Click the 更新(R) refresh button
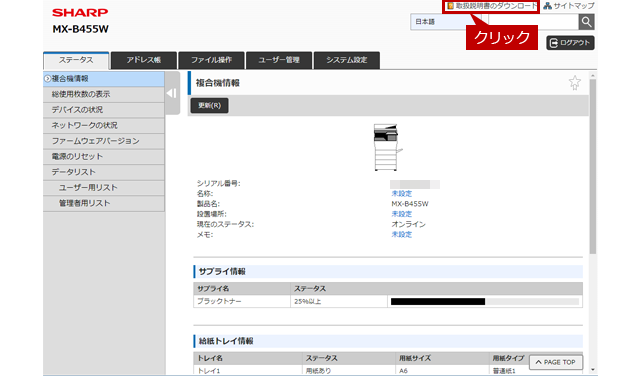Viewport: 640px width, 376px height. (x=209, y=105)
